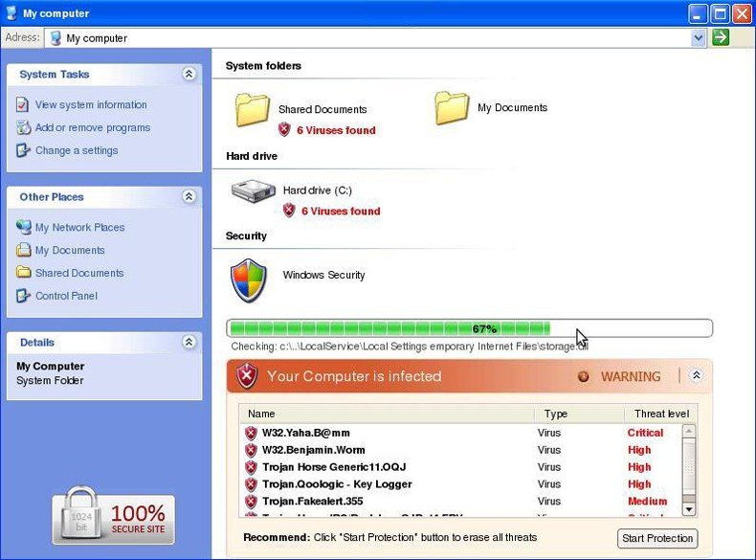Click the View system information icon
756x560 pixels.
point(22,104)
